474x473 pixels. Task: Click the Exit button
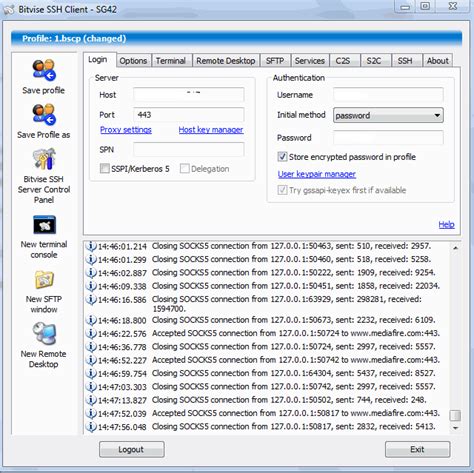point(417,449)
